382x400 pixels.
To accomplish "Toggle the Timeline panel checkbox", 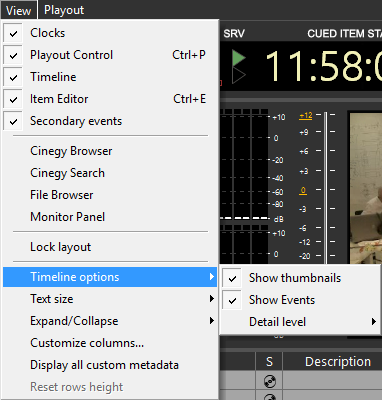I will (x=110, y=77).
